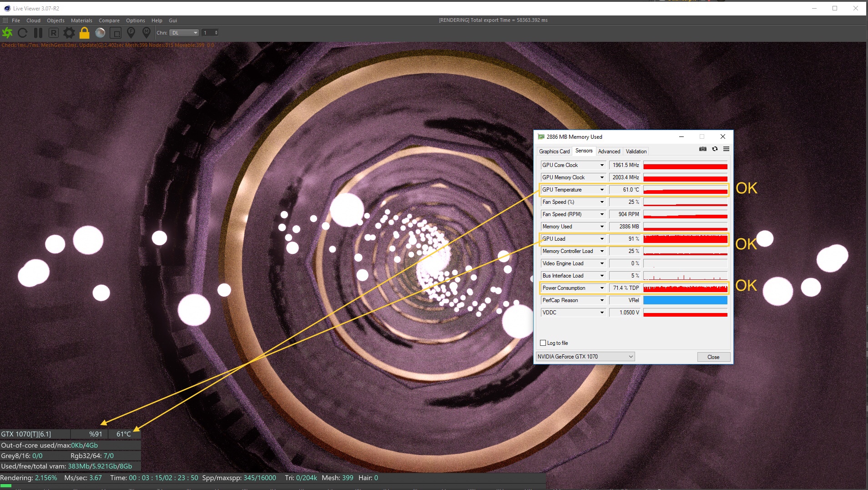Click the Rendering 2.156% status value
Image resolution: width=868 pixels, height=490 pixels.
click(x=46, y=478)
